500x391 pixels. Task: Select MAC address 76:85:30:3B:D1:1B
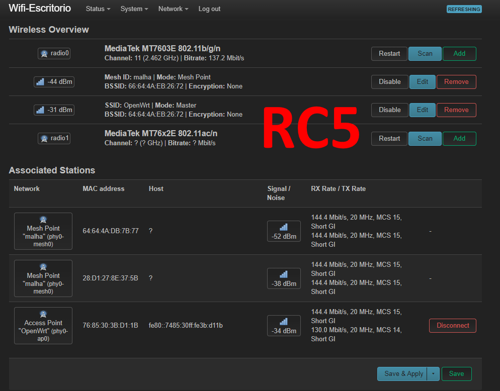point(110,326)
